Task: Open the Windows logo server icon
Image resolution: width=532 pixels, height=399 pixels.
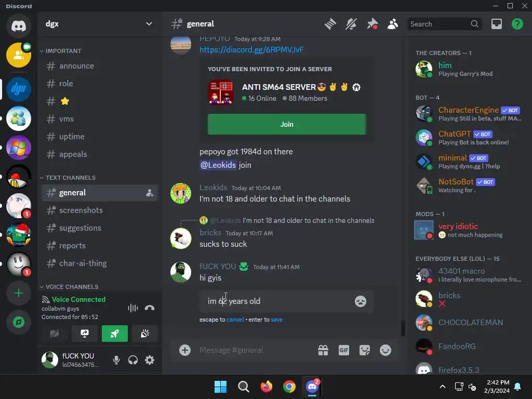Action: coord(19,148)
